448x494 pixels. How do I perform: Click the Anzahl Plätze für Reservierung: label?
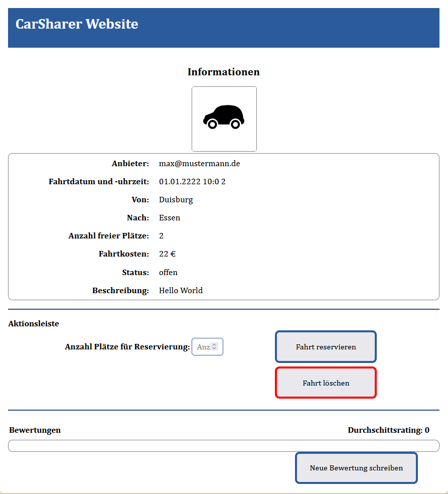[x=127, y=346]
